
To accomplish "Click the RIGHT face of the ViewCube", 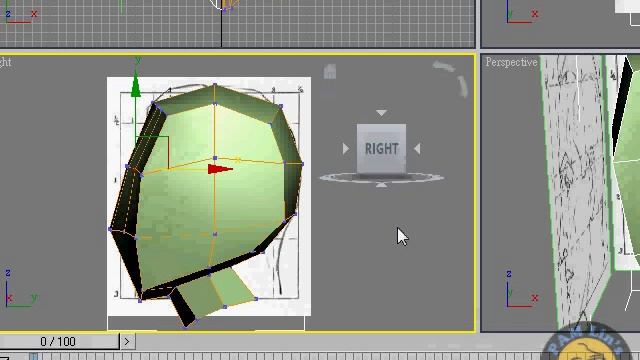I will coord(381,149).
